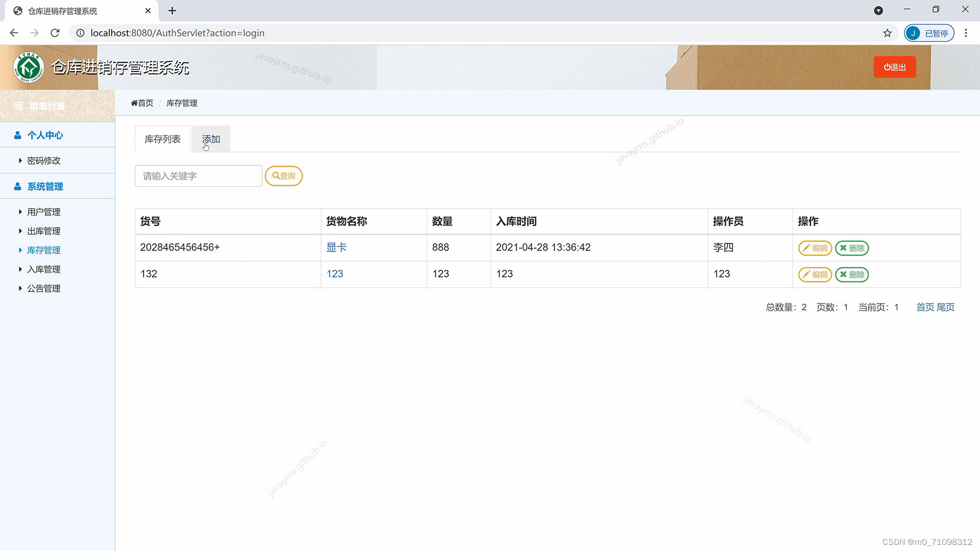Go to the 尾页 pagination link
980x551 pixels.
pos(945,307)
